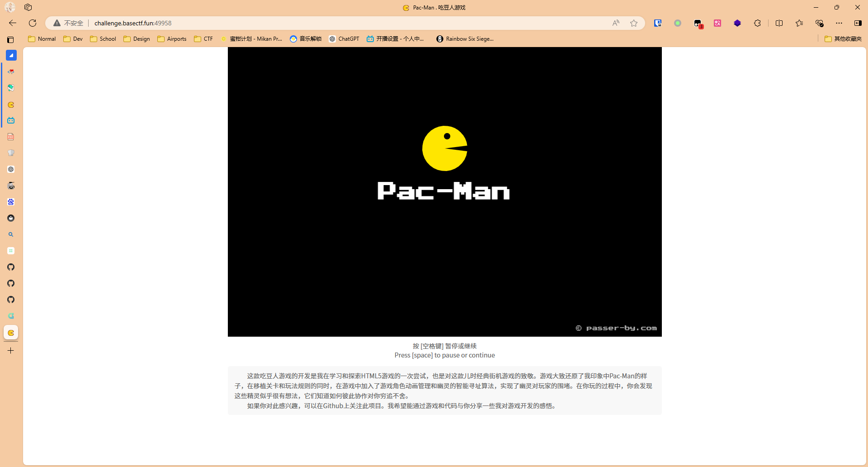Image resolution: width=868 pixels, height=467 pixels.
Task: Click the Read Aloud icon
Action: coord(616,23)
